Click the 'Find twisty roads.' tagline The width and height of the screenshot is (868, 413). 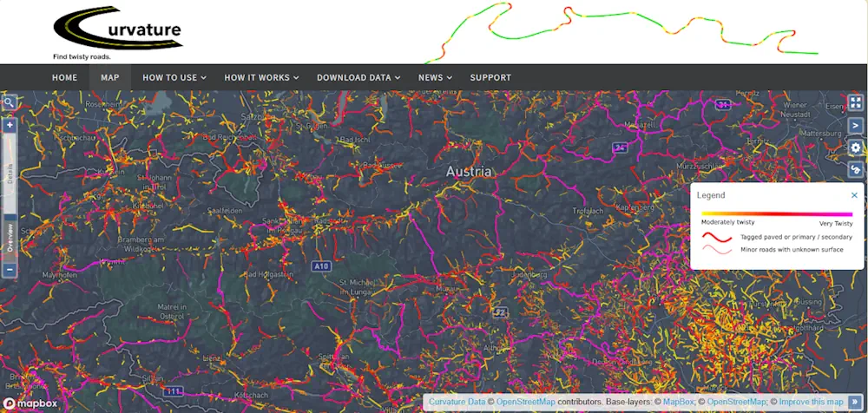point(82,56)
